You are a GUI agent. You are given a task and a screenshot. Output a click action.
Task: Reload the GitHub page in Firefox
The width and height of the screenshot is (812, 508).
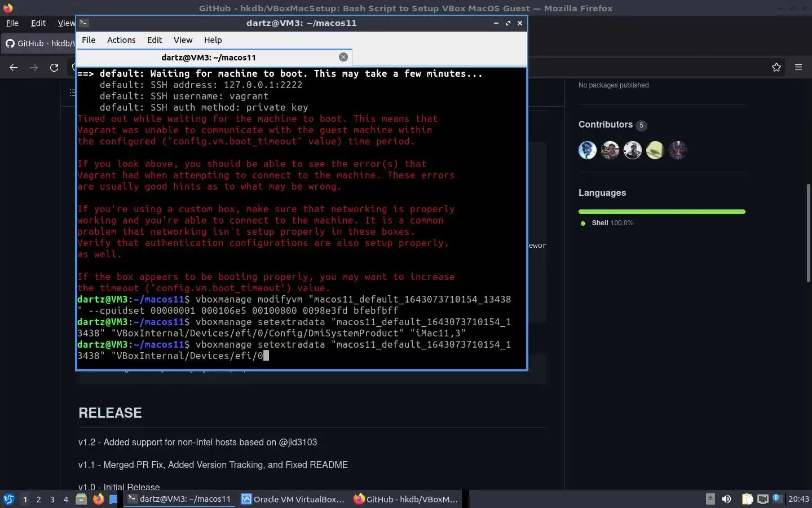pos(54,67)
